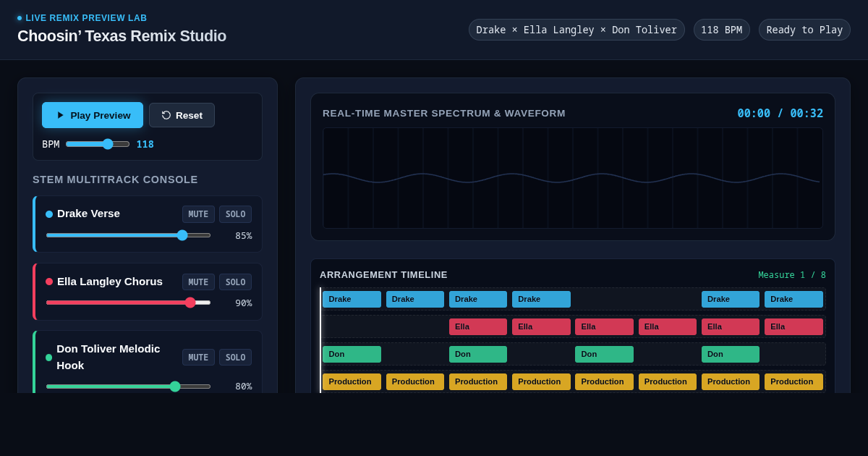Mute the Ella Langley Chorus stem

198,282
